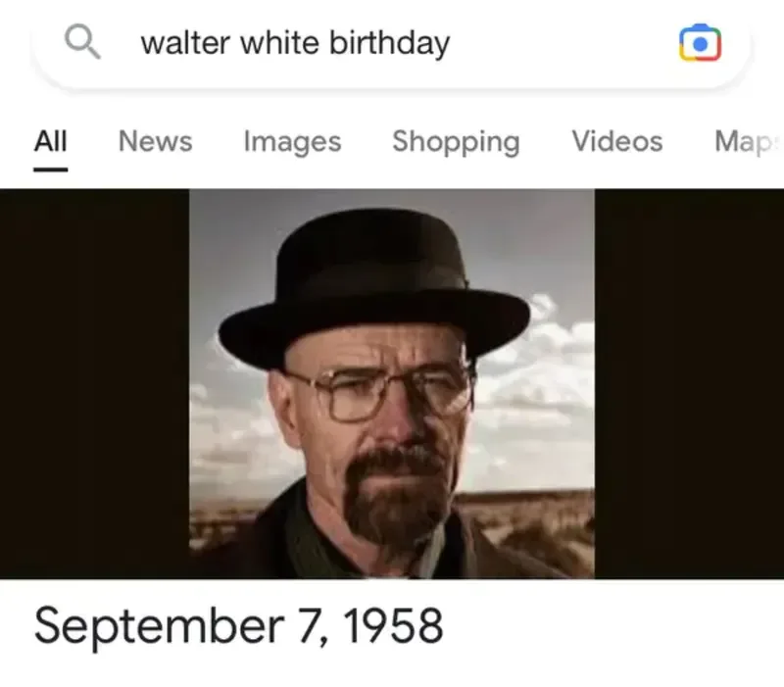The height and width of the screenshot is (687, 784).
Task: Select the All results tab
Action: pyautogui.click(x=51, y=141)
